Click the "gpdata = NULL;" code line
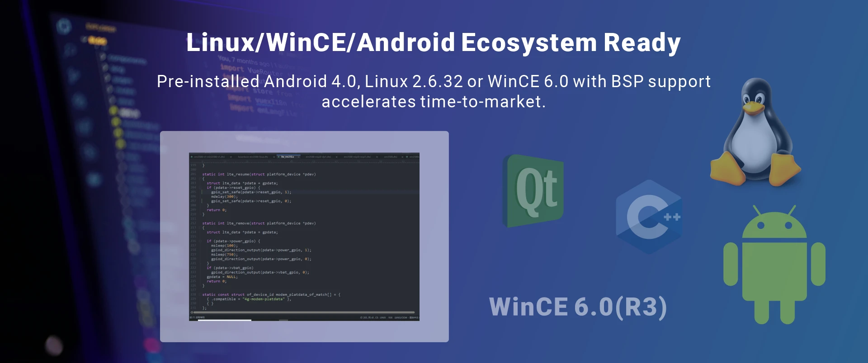Screen dimensions: 868x363 222,277
